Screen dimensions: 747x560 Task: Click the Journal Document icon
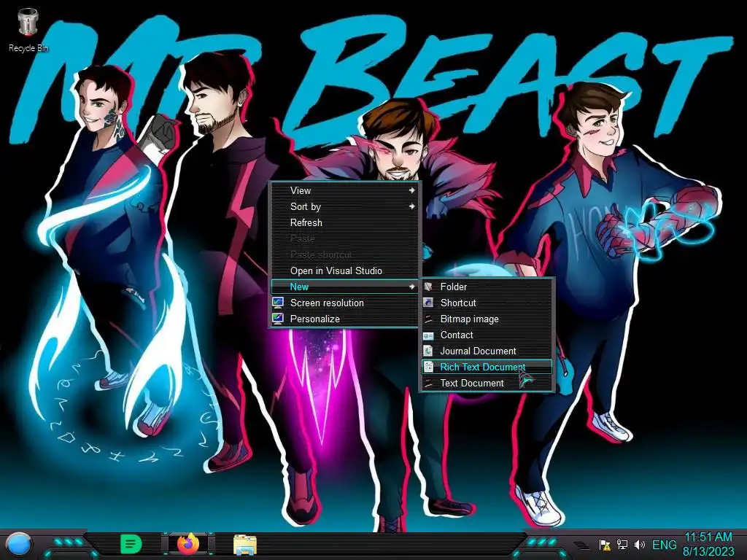(428, 351)
